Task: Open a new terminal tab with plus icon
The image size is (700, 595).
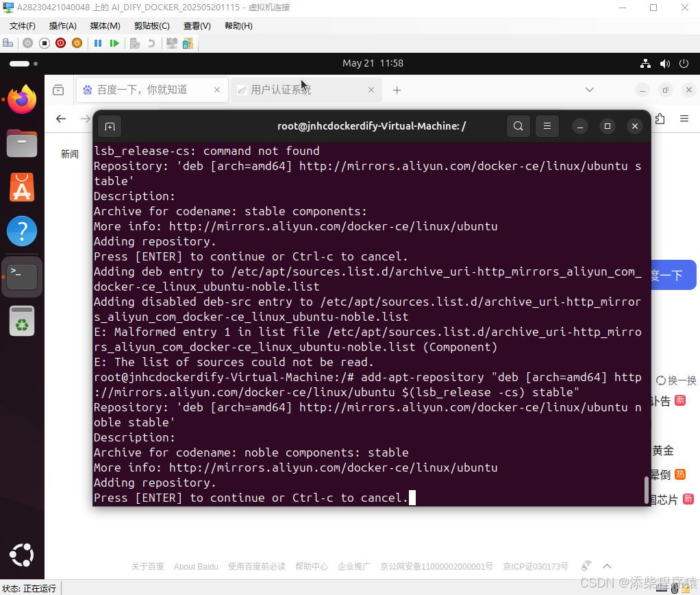Action: tap(110, 126)
